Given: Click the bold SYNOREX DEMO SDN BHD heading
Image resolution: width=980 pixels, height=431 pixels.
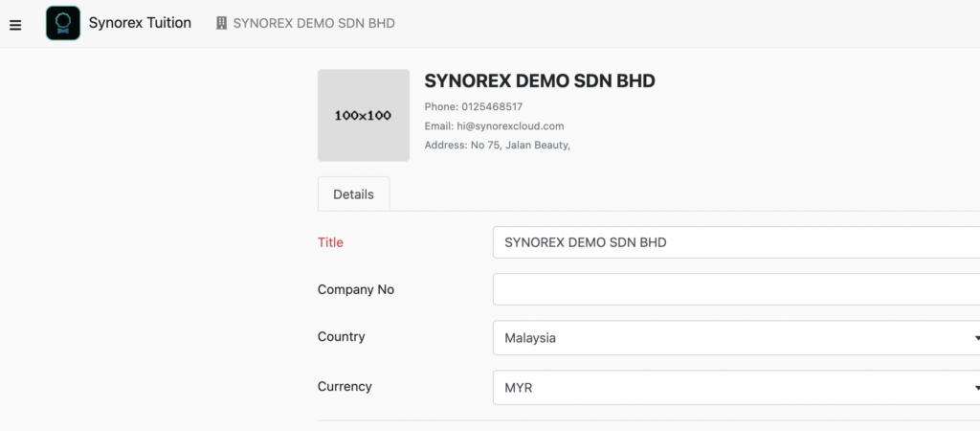Looking at the screenshot, I should click(540, 80).
